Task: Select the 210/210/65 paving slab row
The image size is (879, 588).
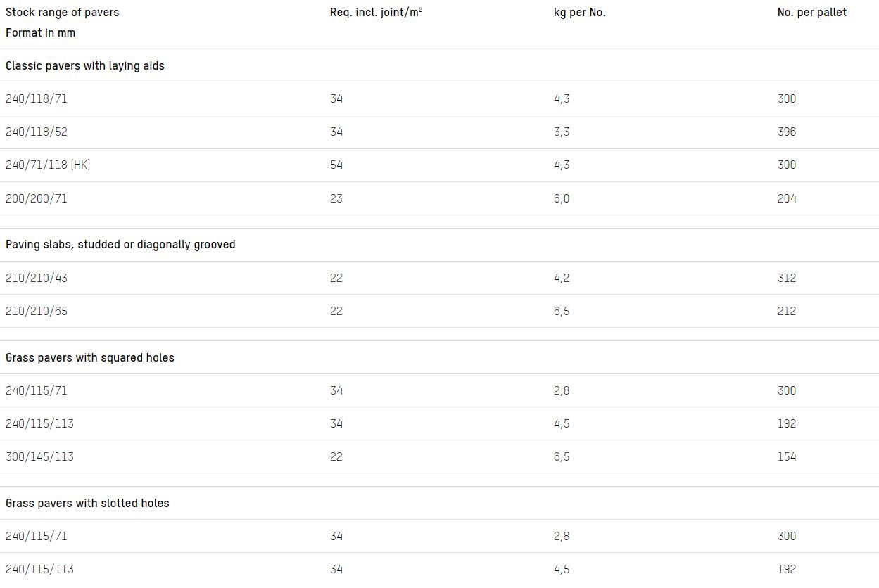Action: coord(37,311)
